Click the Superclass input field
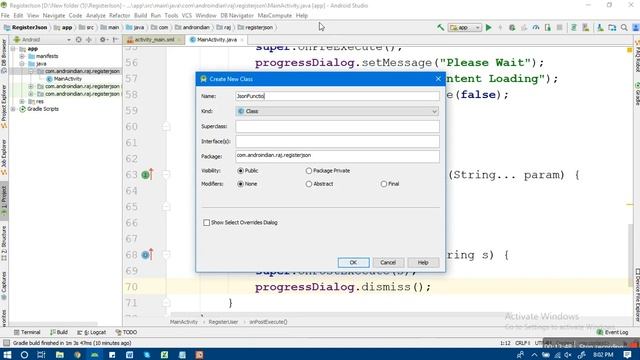This screenshot has height=360, width=640. click(x=337, y=126)
